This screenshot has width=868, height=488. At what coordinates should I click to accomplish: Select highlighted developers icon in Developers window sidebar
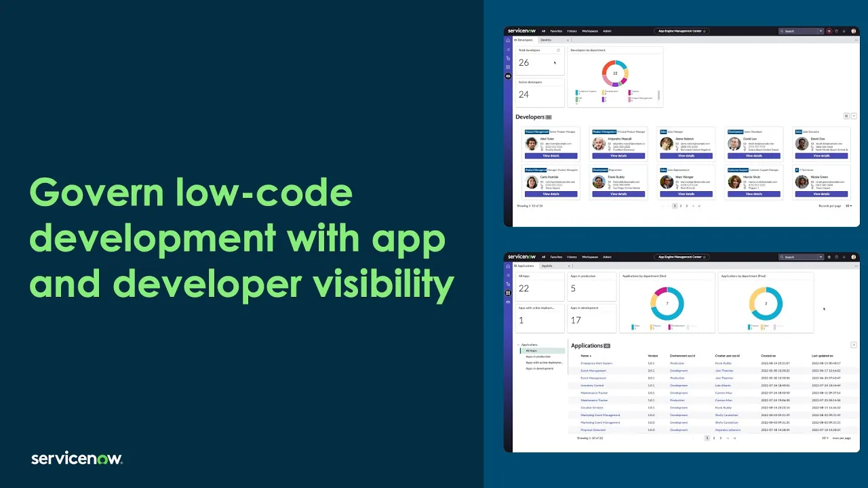[x=508, y=76]
